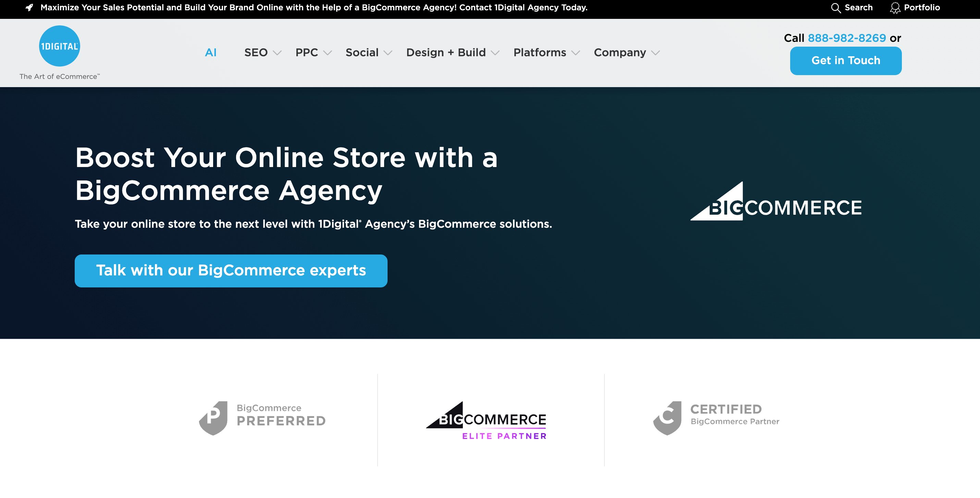
Task: Click the Certified BigCommerce Partner shield badge
Action: click(667, 418)
